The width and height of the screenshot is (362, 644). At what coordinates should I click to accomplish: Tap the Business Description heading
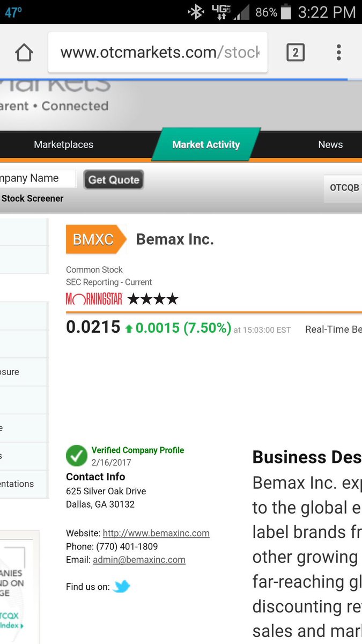pos(307,457)
